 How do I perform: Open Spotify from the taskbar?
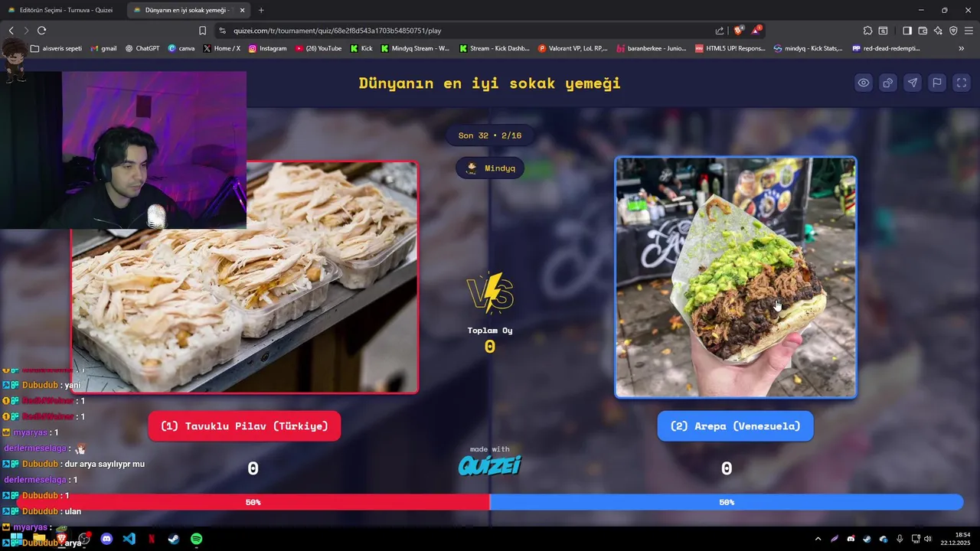[196, 539]
